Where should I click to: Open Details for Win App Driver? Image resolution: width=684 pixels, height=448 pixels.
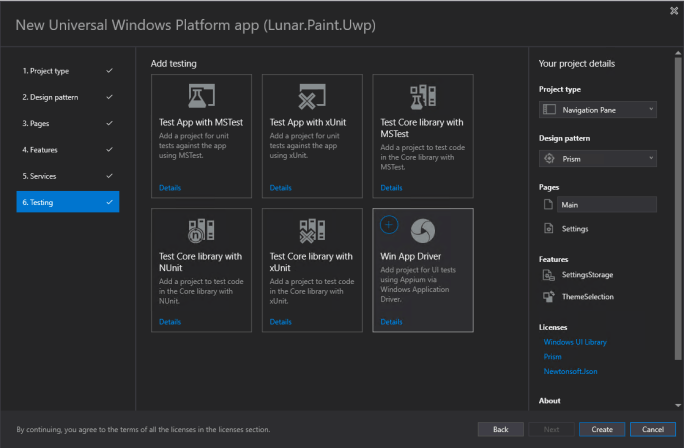tap(391, 322)
